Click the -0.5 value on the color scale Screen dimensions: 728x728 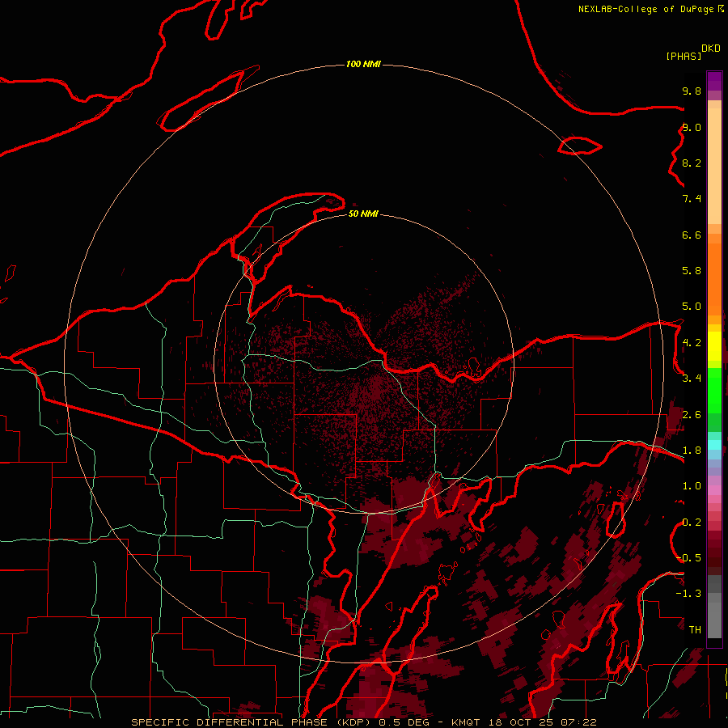tap(689, 558)
